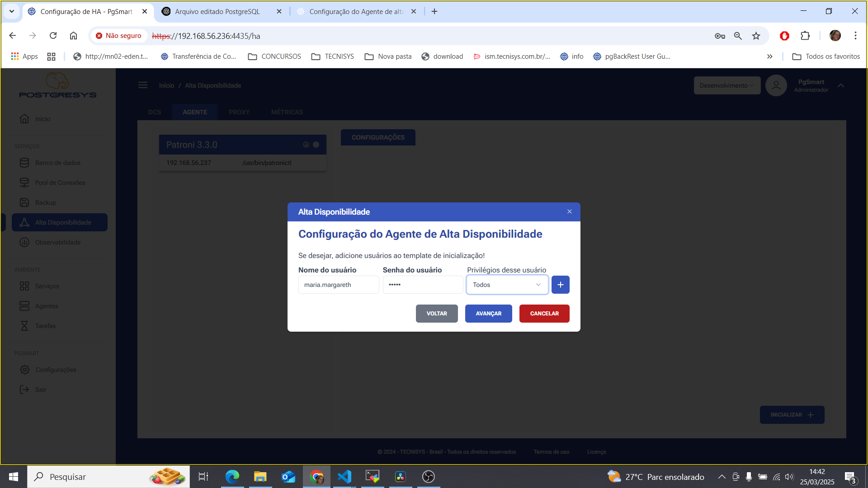The width and height of the screenshot is (868, 488).
Task: Click the Banco de dados icon
Action: (24, 163)
